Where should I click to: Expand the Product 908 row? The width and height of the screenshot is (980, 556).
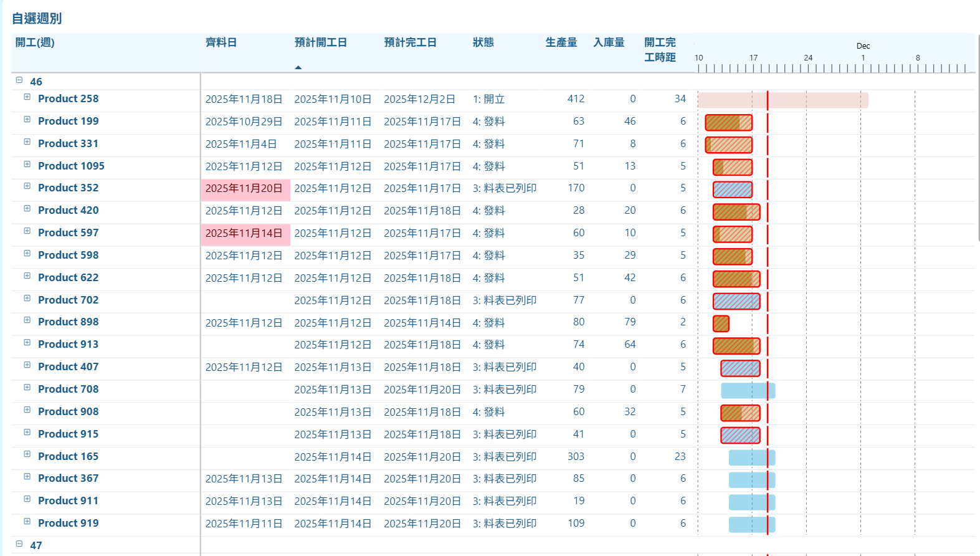27,410
